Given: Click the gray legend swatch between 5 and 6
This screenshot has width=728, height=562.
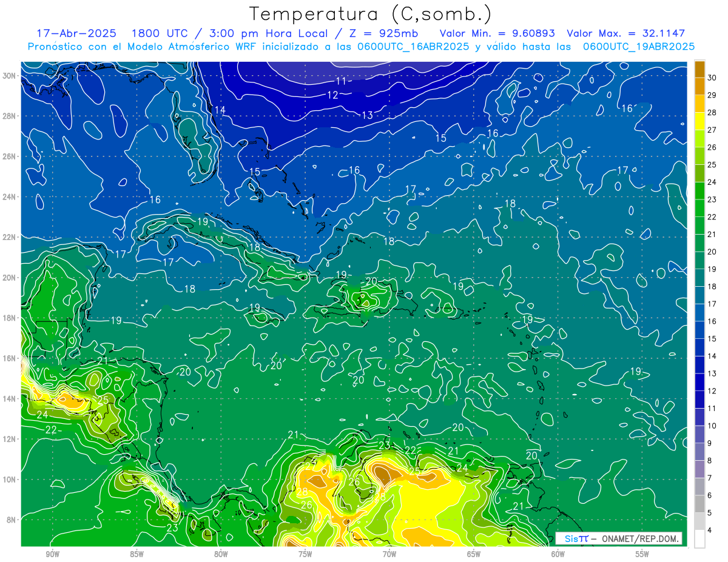Looking at the screenshot, I should [699, 504].
